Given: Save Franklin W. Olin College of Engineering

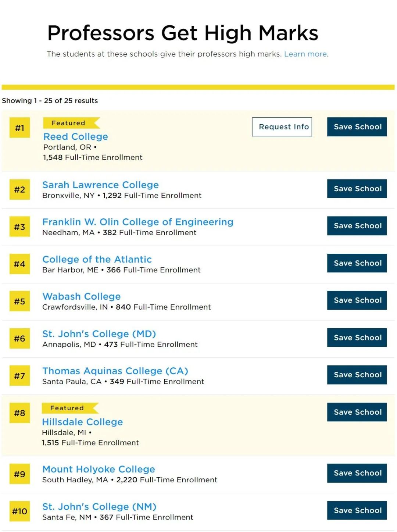Looking at the screenshot, I should click(x=357, y=226).
